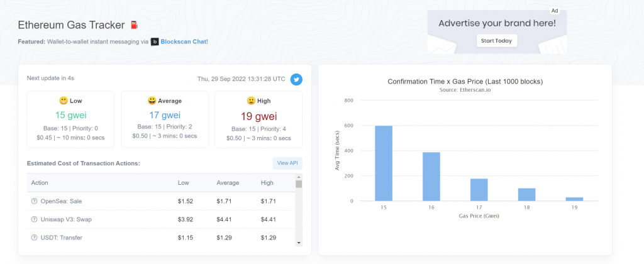644x264 pixels.
Task: Click the Average column header
Action: (228, 183)
